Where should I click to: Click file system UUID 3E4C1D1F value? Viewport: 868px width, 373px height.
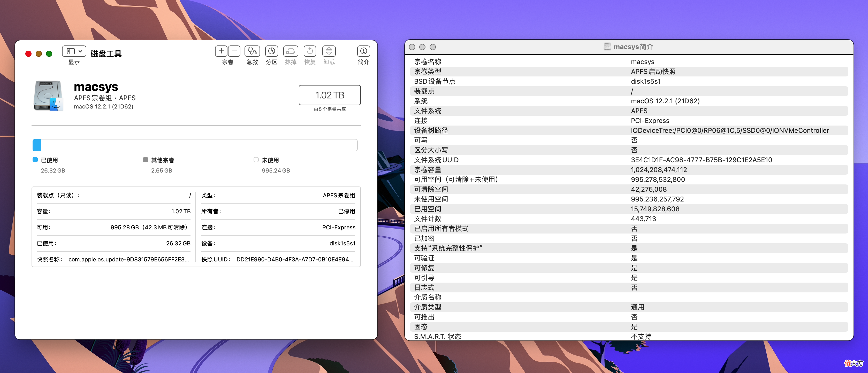[x=701, y=160]
